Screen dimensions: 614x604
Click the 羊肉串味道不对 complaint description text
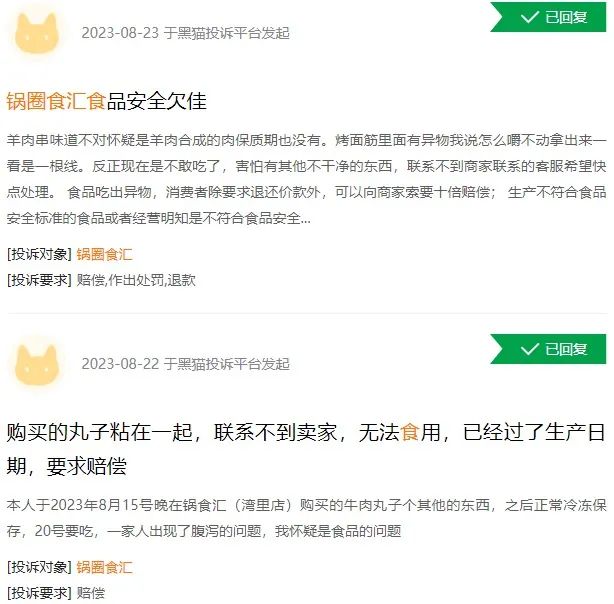307,179
